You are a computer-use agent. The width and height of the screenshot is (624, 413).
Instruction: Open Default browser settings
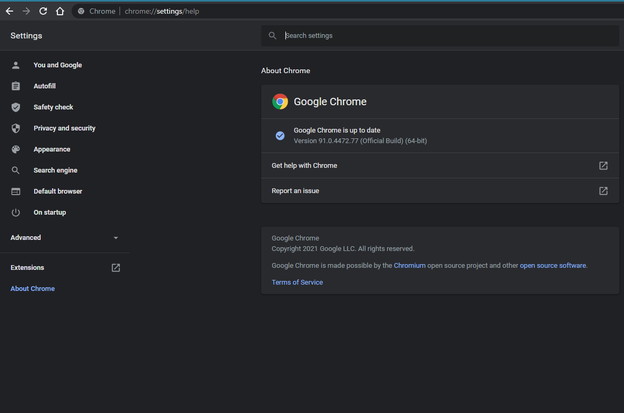tap(58, 191)
